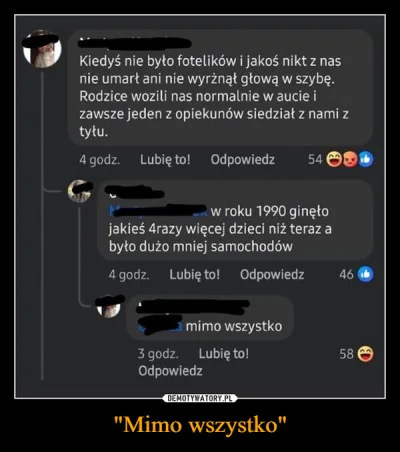400x452 pixels.
Task: Click Lubię to! under 'mimo wszystko' reply
Action: coord(224,353)
